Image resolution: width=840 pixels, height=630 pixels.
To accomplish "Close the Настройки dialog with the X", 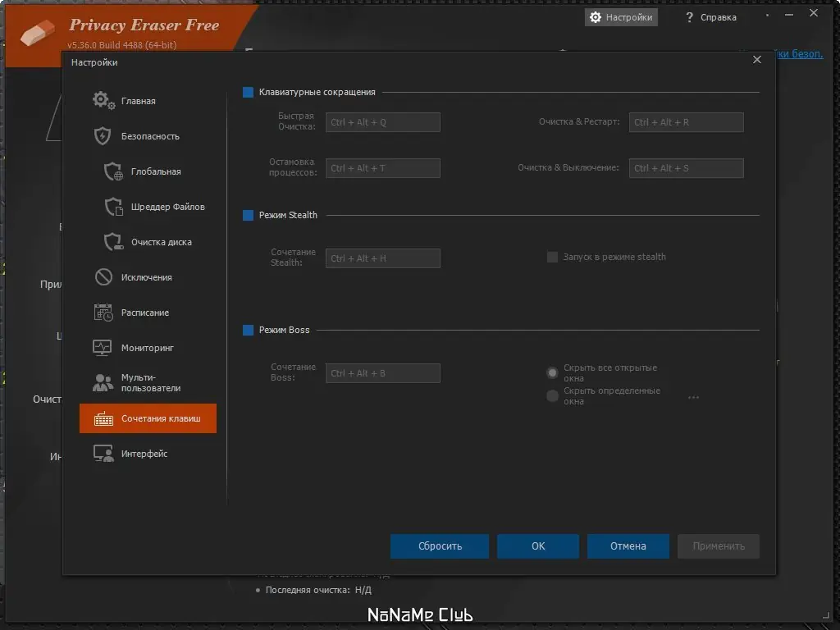I will (757, 59).
